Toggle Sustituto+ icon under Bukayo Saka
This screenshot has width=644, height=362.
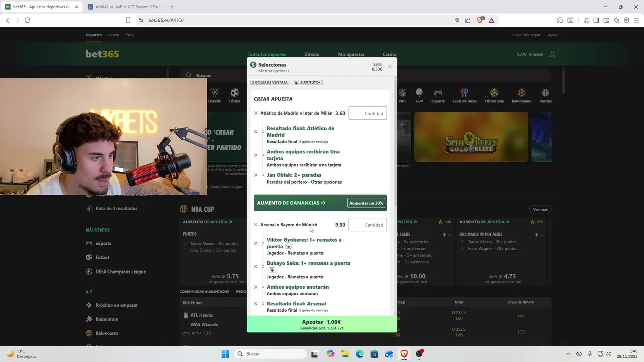pyautogui.click(x=272, y=270)
